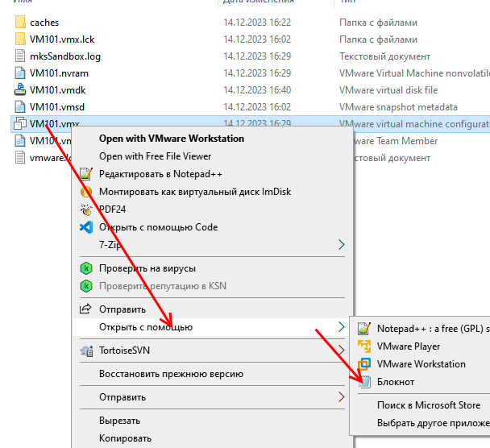
Task: Click the mksSandbox.log document icon
Action: (x=20, y=56)
